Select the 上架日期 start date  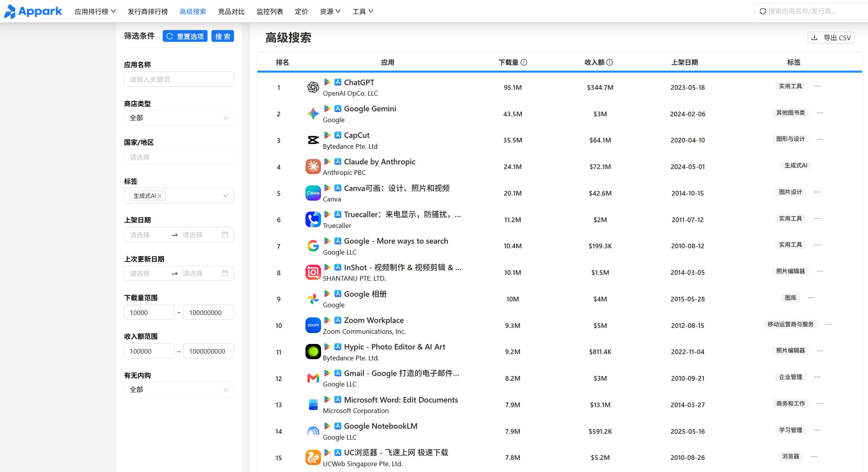[148, 235]
